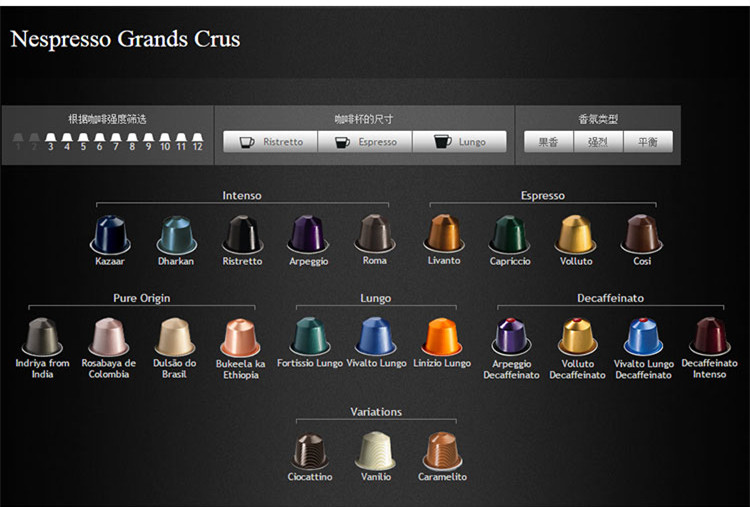This screenshot has height=507, width=750.
Task: Choose Rosabaya de Colombia capsule
Action: 109,337
